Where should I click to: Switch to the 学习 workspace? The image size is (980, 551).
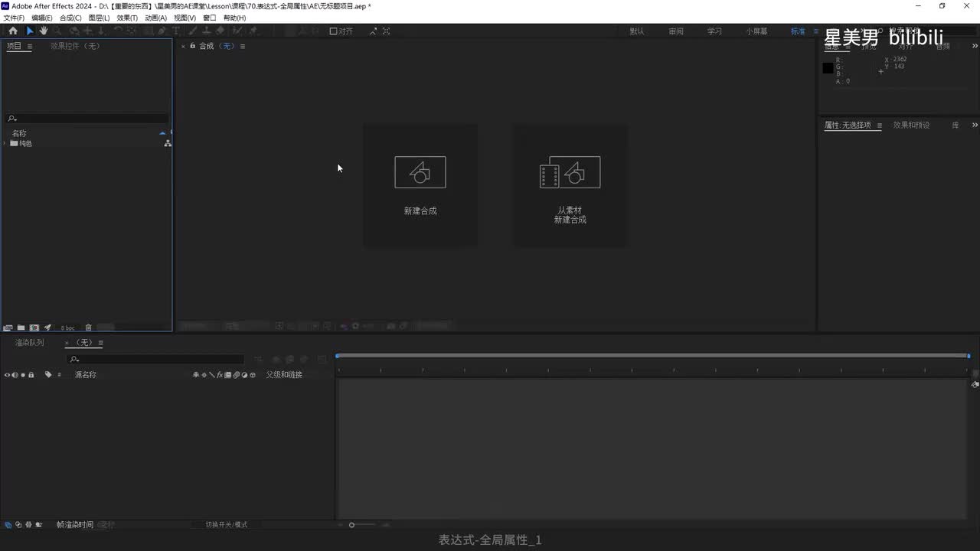pos(714,31)
